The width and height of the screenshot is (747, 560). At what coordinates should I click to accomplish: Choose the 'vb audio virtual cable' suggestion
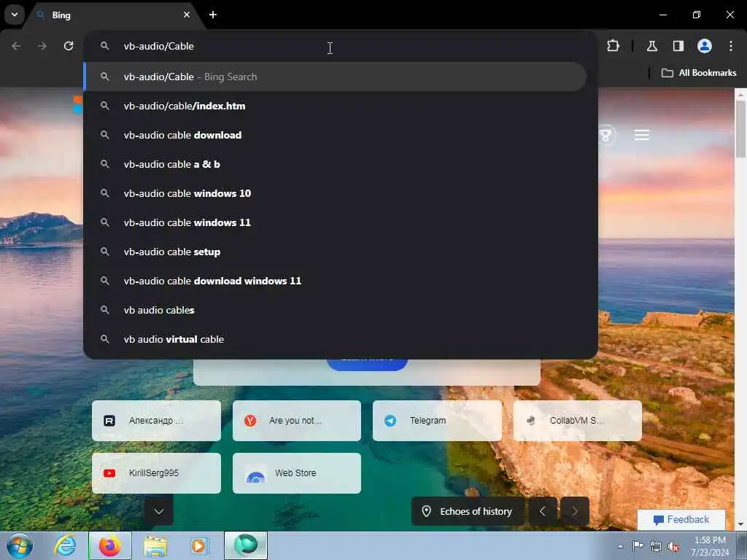pos(335,339)
